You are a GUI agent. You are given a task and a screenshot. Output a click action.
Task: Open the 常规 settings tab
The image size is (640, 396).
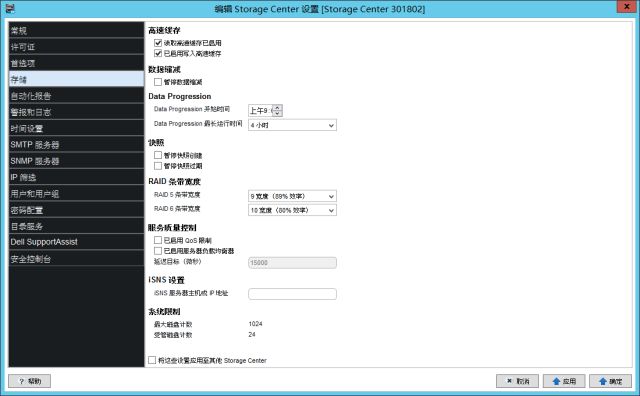click(76, 31)
